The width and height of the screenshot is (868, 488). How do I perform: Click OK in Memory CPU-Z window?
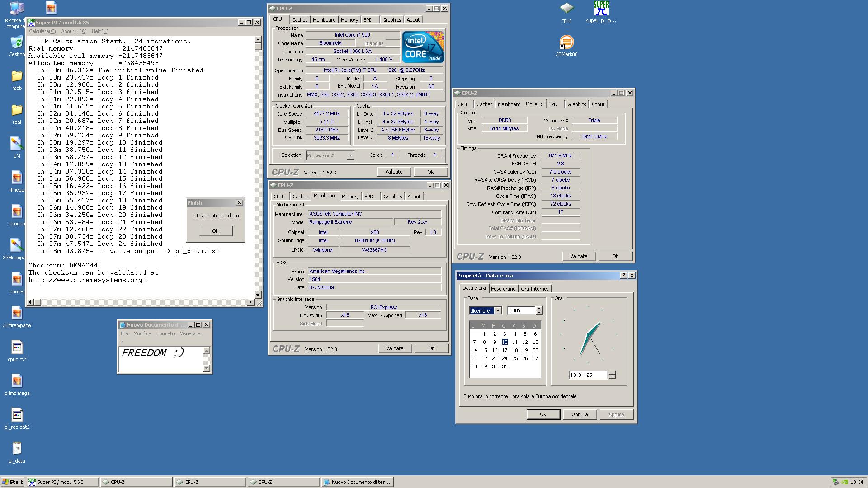[615, 256]
